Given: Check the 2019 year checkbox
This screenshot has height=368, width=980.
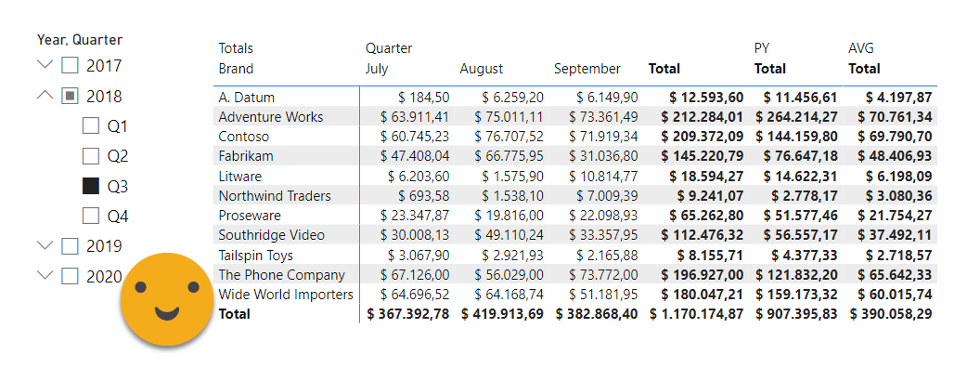Looking at the screenshot, I should point(70,246).
